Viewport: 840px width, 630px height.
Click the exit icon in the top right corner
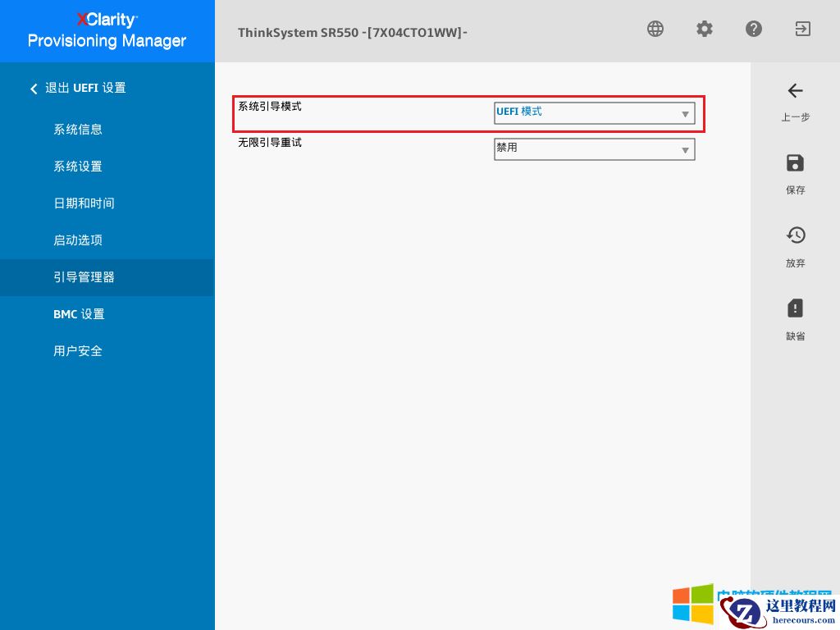pyautogui.click(x=801, y=29)
